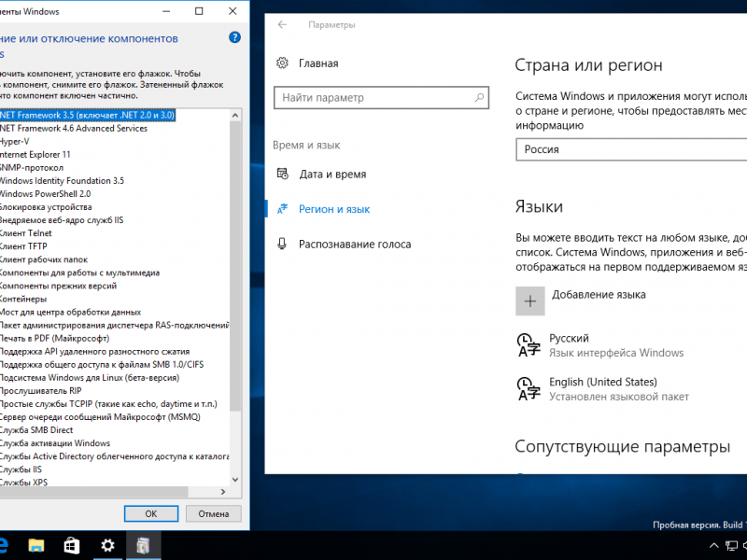
Task: Select Внедряемое веб-ядро служб IIS
Action: tap(62, 220)
